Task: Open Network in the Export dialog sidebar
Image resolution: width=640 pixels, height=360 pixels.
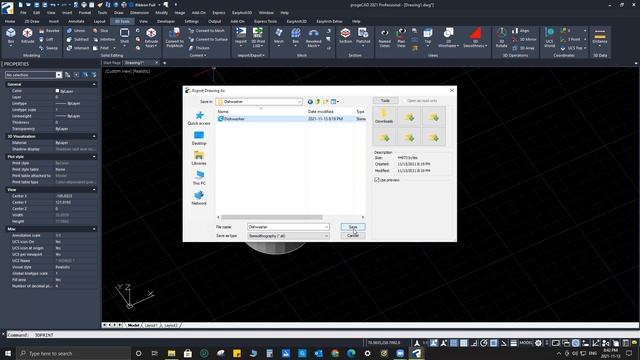Action: (x=199, y=198)
